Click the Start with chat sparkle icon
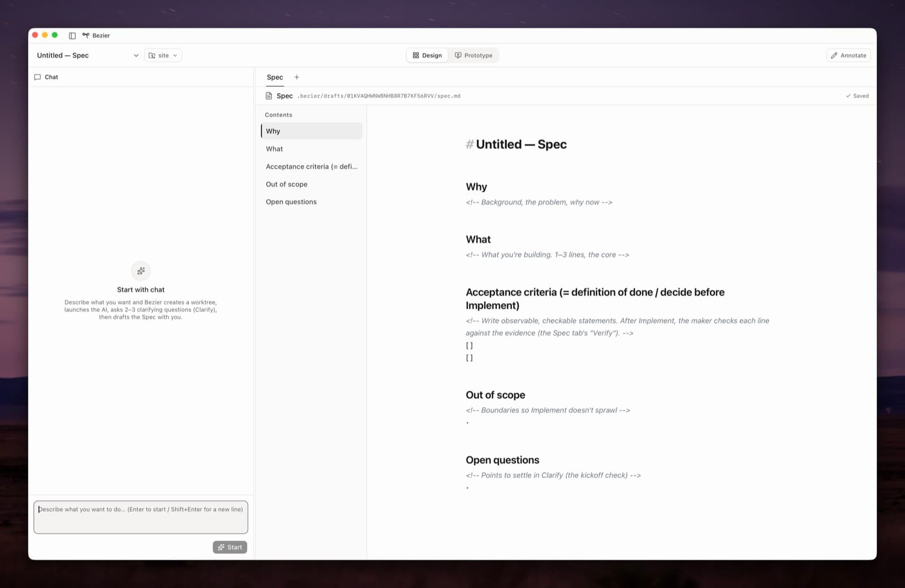 pos(141,271)
